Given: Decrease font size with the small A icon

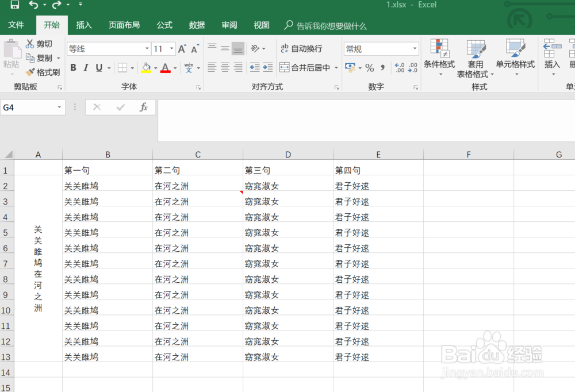Looking at the screenshot, I should [x=195, y=49].
